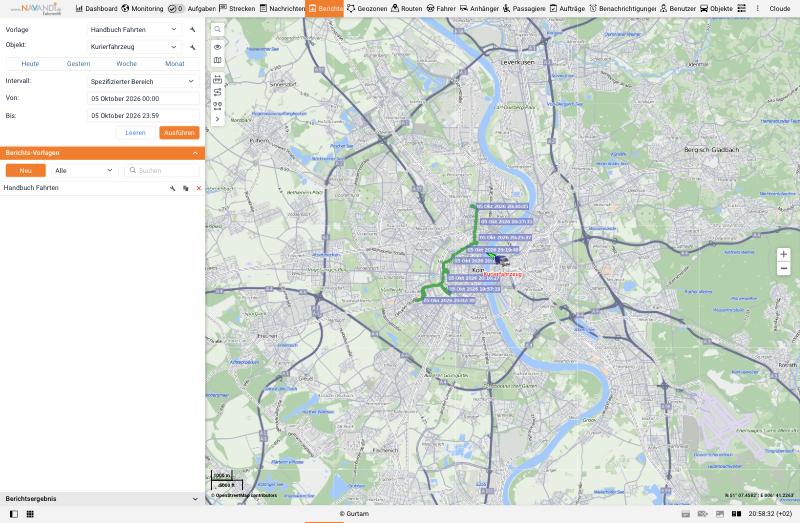Open the Alle filter dropdown

(x=84, y=170)
